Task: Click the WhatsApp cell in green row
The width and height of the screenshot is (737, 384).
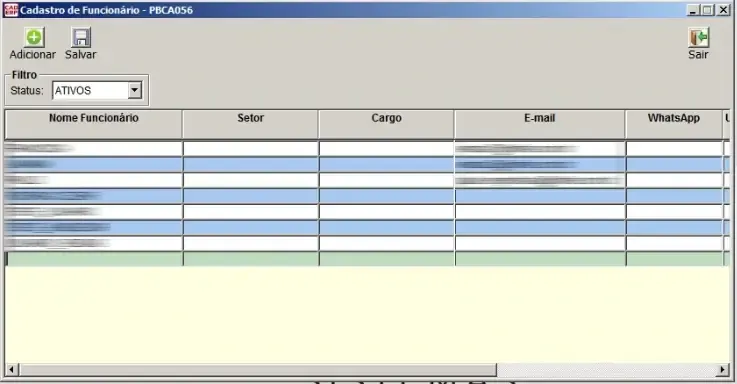Action: pyautogui.click(x=674, y=259)
